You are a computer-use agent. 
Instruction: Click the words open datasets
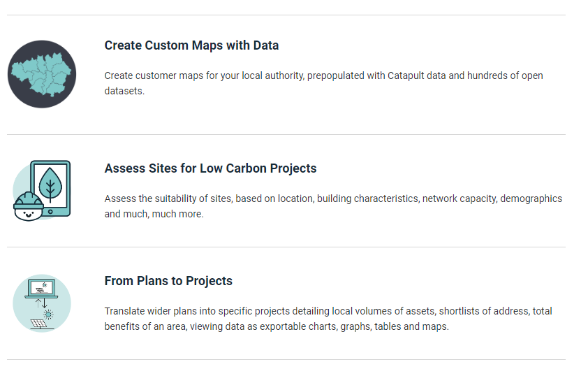click(125, 91)
